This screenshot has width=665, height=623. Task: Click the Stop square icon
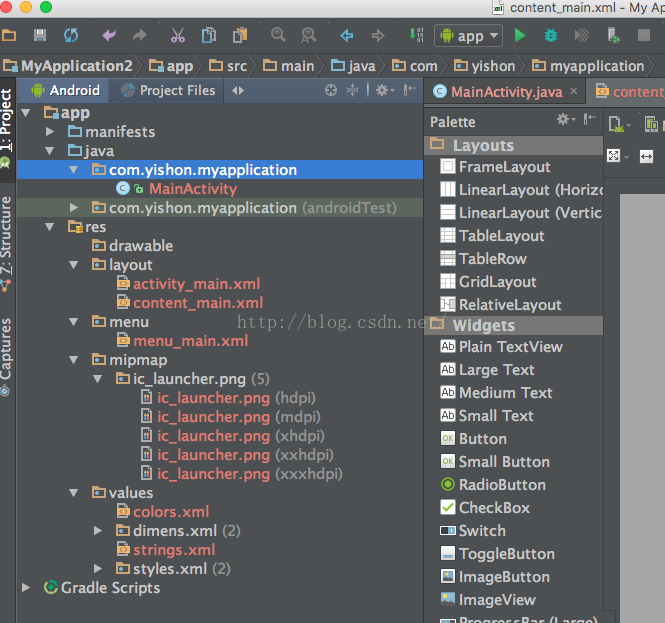pos(644,35)
